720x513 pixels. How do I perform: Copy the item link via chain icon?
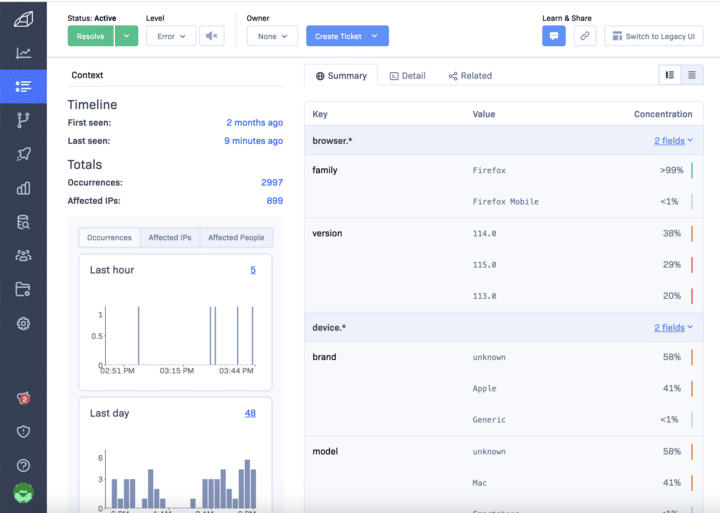(x=585, y=36)
